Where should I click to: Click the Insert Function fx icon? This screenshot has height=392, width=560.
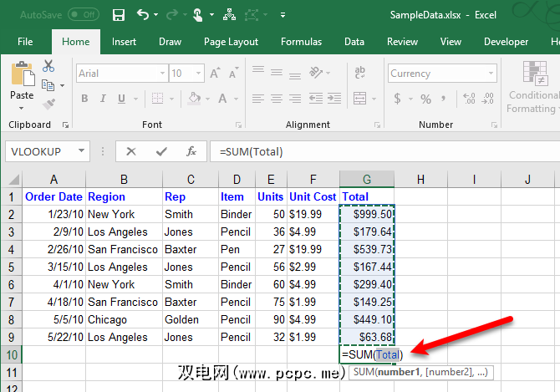(191, 151)
